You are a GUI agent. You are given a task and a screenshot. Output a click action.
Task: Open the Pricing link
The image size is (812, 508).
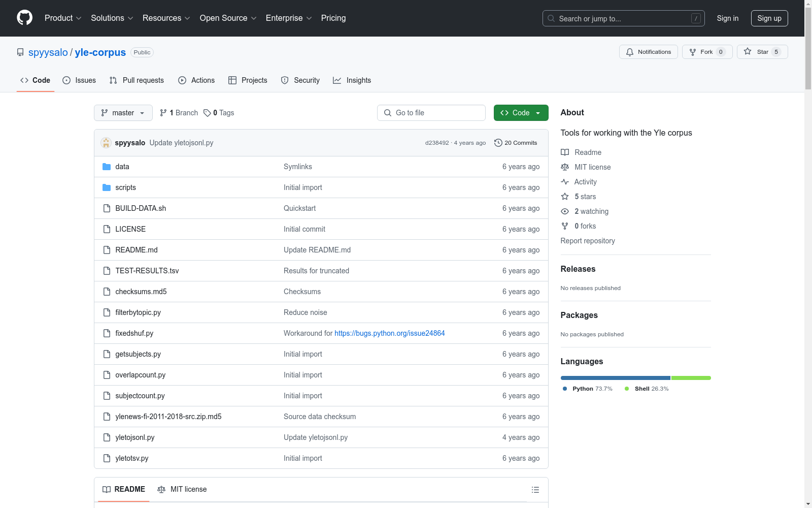pos(333,18)
